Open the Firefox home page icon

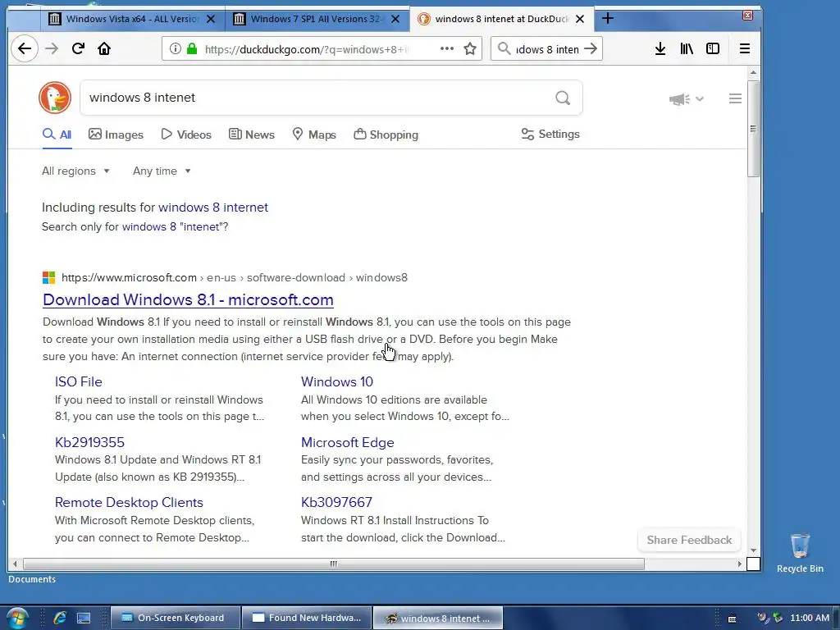point(104,48)
